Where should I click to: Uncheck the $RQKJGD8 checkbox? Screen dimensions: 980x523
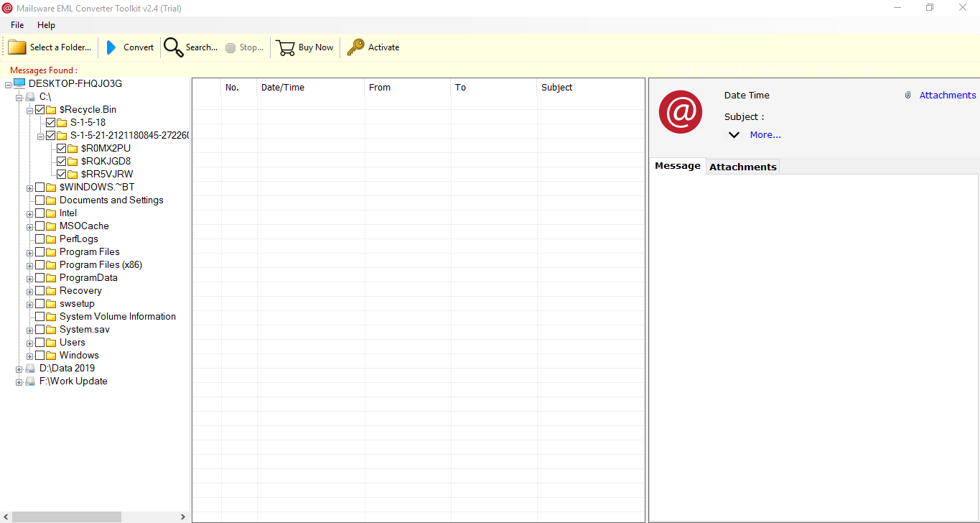click(62, 161)
